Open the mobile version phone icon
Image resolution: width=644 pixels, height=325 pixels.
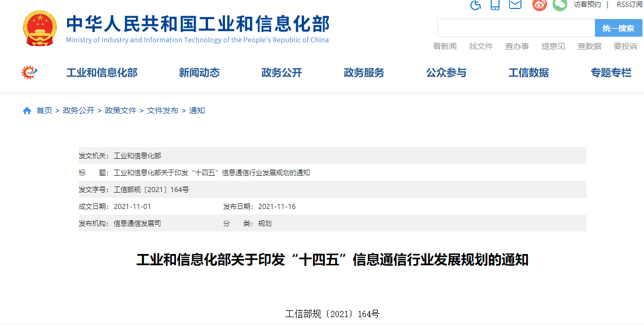pos(495,5)
